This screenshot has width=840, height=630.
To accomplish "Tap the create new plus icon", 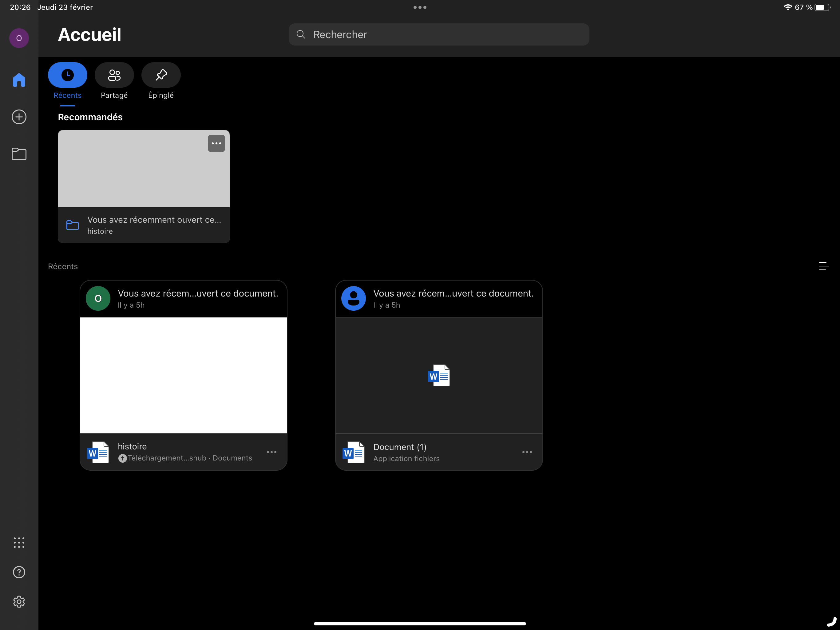I will click(x=19, y=117).
